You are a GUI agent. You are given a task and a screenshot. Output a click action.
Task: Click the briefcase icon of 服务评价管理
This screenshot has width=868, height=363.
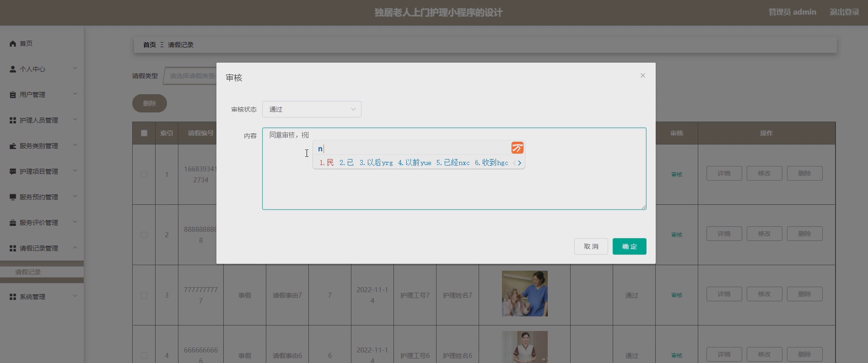[13, 223]
